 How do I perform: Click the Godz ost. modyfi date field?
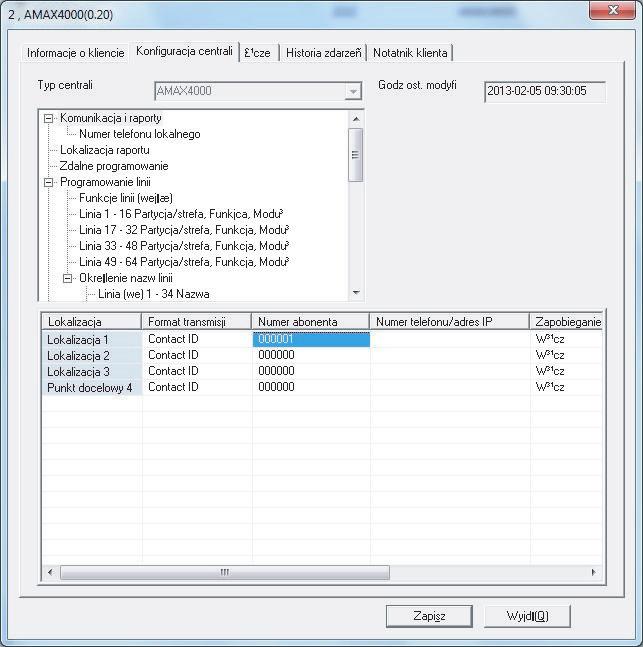[x=545, y=91]
